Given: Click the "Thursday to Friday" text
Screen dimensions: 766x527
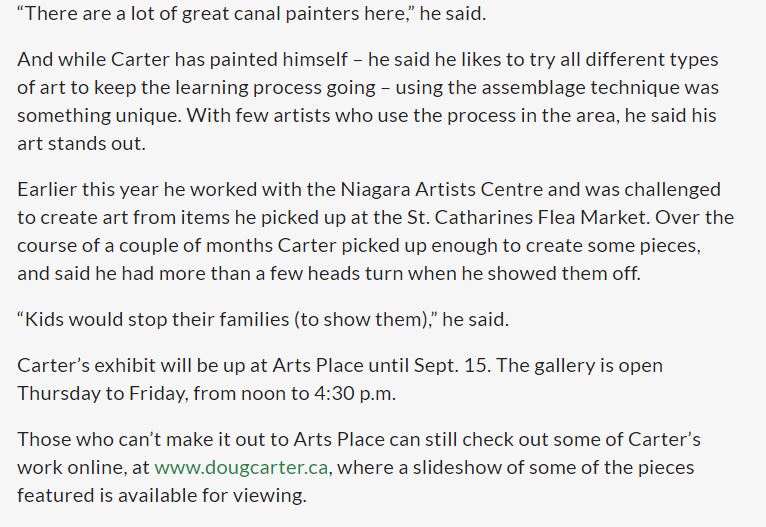Looking at the screenshot, I should click(100, 393).
